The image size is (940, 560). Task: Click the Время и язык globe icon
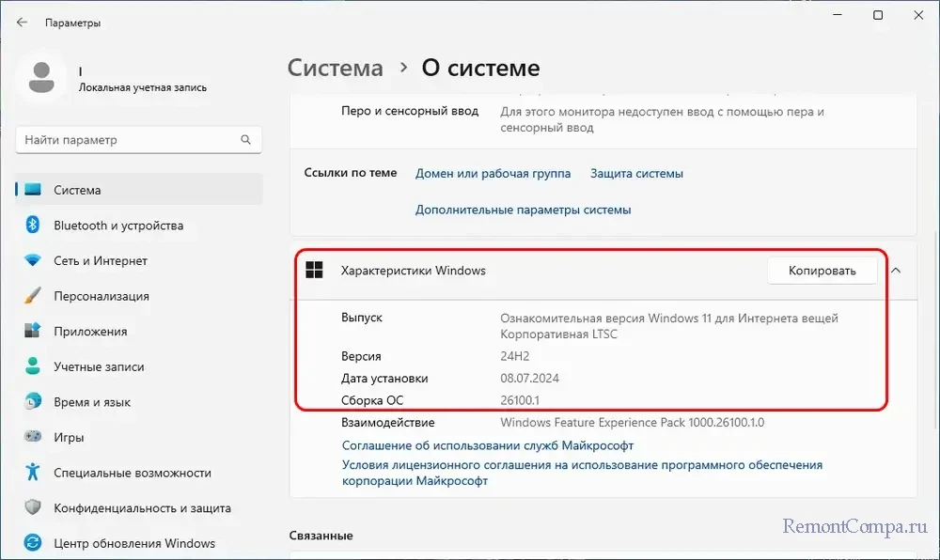click(32, 402)
